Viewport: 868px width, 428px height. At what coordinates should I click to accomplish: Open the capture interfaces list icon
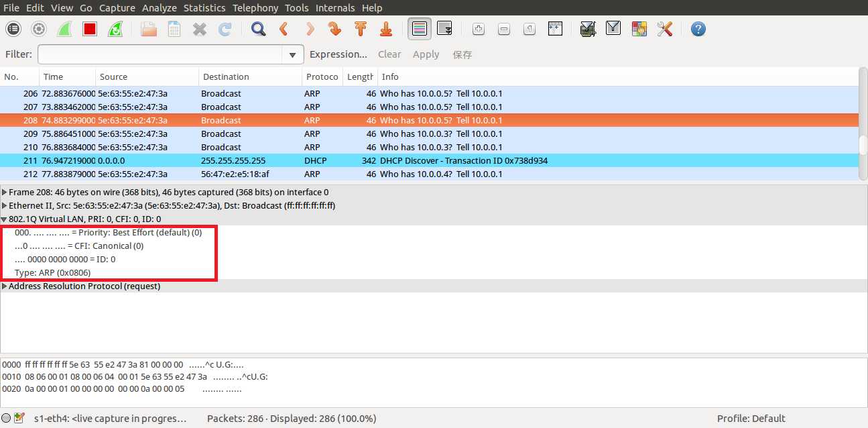(x=13, y=29)
